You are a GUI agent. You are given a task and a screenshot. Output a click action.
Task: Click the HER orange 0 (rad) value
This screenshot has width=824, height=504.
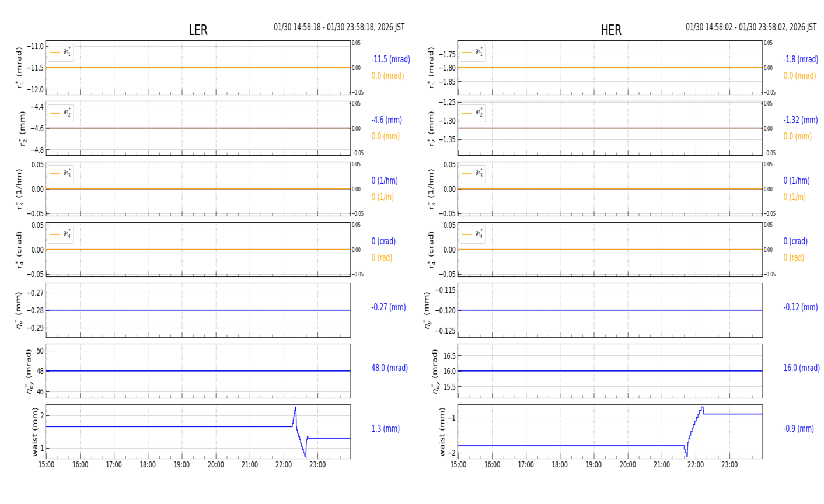(794, 258)
